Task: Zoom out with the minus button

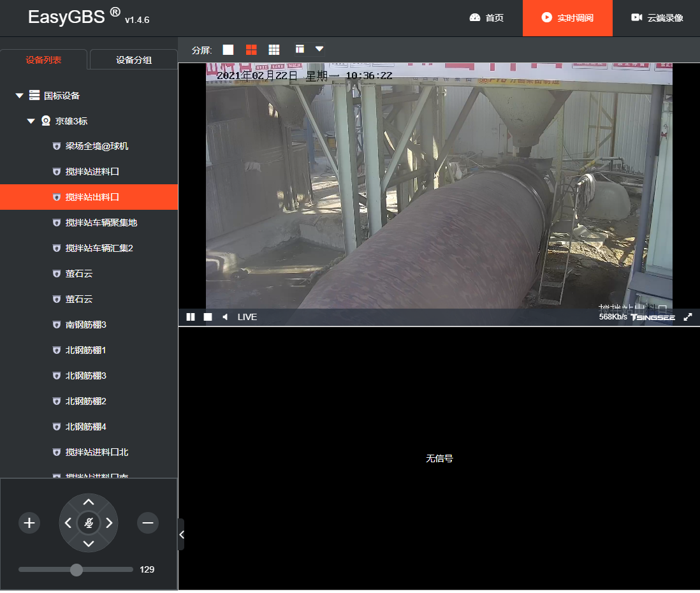Action: coord(148,523)
